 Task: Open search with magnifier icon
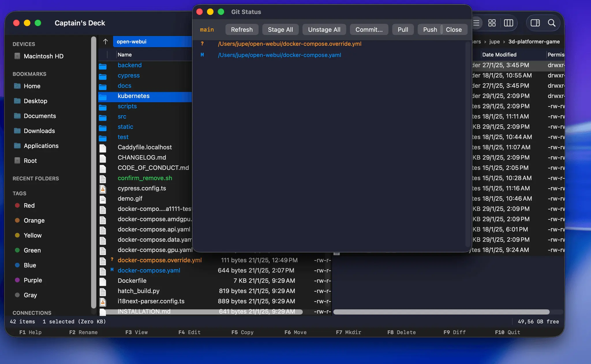pyautogui.click(x=552, y=23)
